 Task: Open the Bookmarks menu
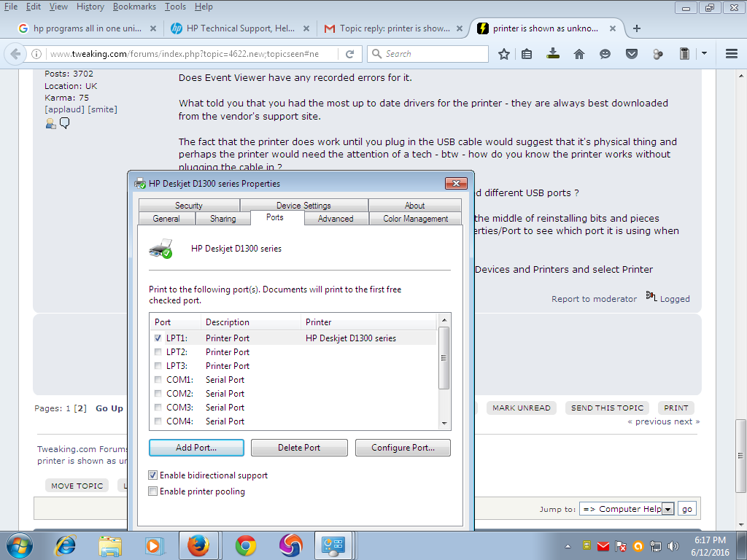point(134,7)
